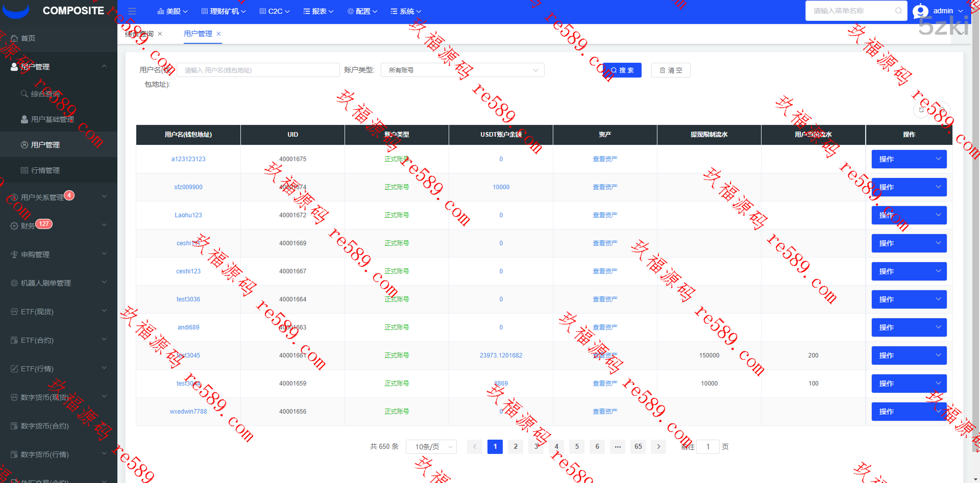Select 用户基础管理 in the sidebar
Screen dimensions: 980x483
tap(52, 119)
